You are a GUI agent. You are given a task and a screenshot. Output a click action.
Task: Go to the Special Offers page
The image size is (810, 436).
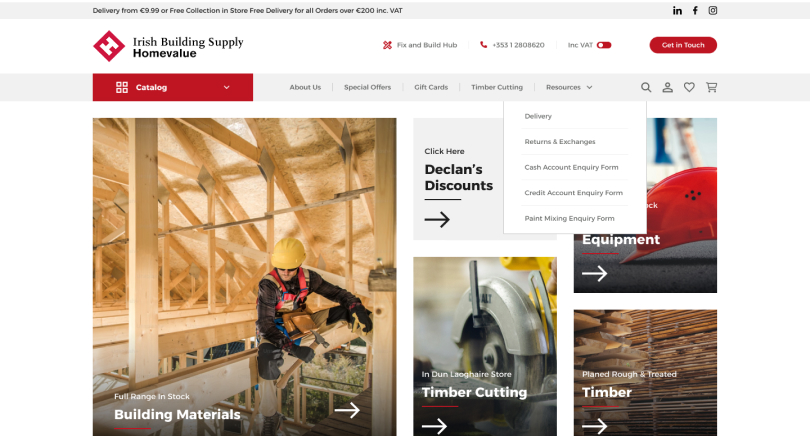click(367, 87)
